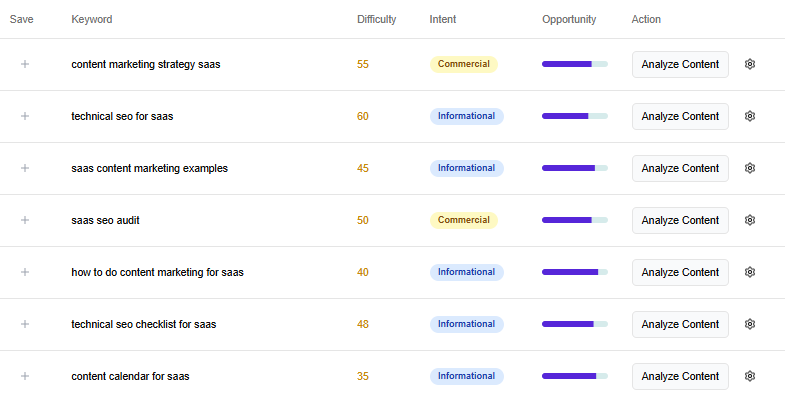Click opportunity bar for 'technical seo for saas'

[575, 116]
